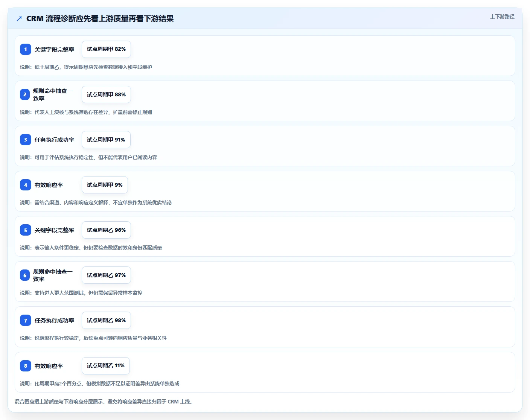Click 关键字段完整率 label in step 1
The image size is (530, 420).
[x=54, y=49]
